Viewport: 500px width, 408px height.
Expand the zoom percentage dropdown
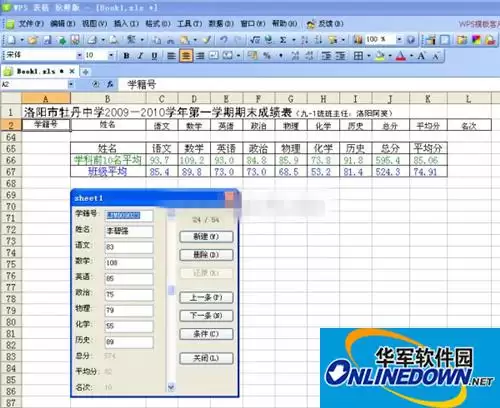(x=399, y=40)
